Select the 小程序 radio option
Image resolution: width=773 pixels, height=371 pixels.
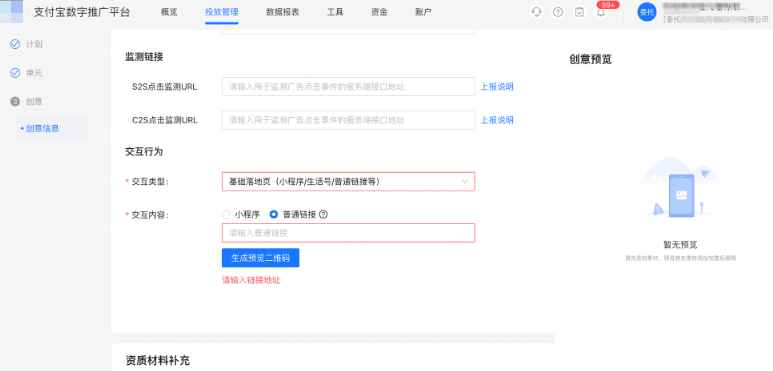pyautogui.click(x=226, y=214)
